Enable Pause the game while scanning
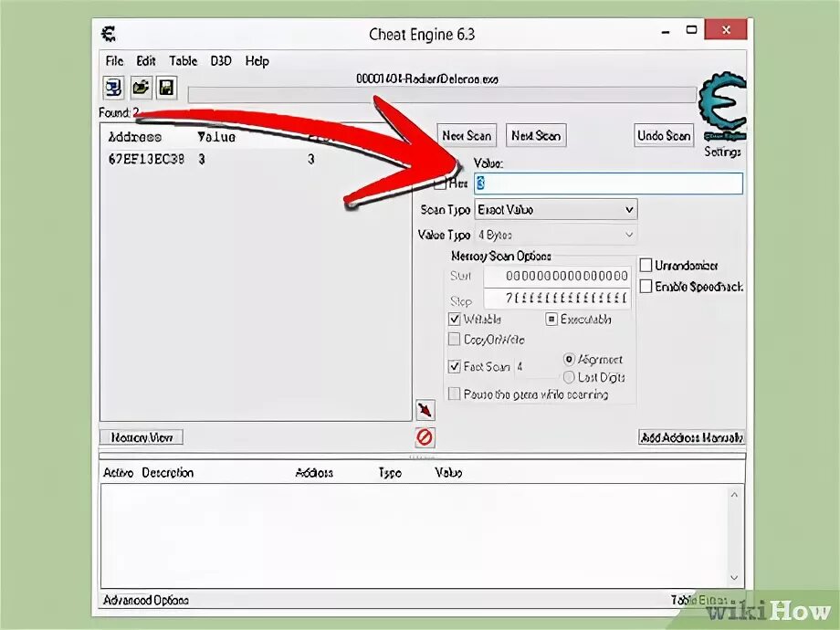This screenshot has width=840, height=630. pyautogui.click(x=455, y=394)
